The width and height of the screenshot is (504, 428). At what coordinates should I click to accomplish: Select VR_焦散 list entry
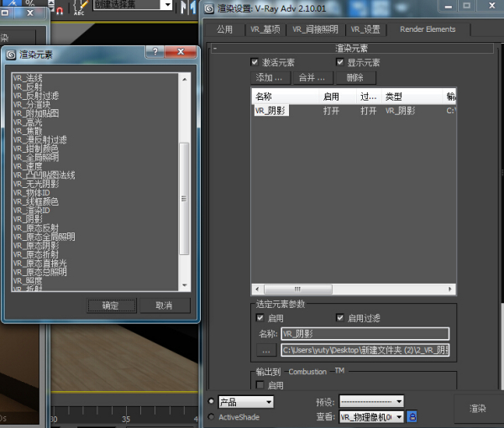tap(28, 131)
